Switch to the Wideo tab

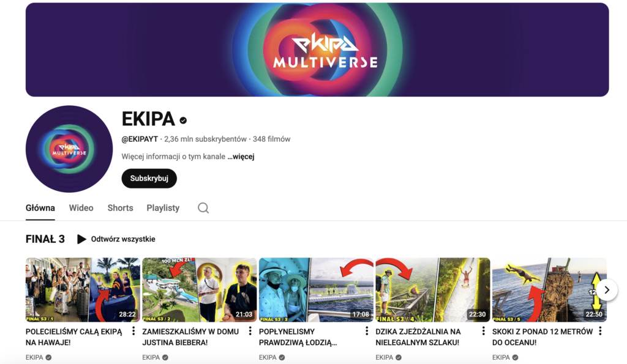(81, 208)
